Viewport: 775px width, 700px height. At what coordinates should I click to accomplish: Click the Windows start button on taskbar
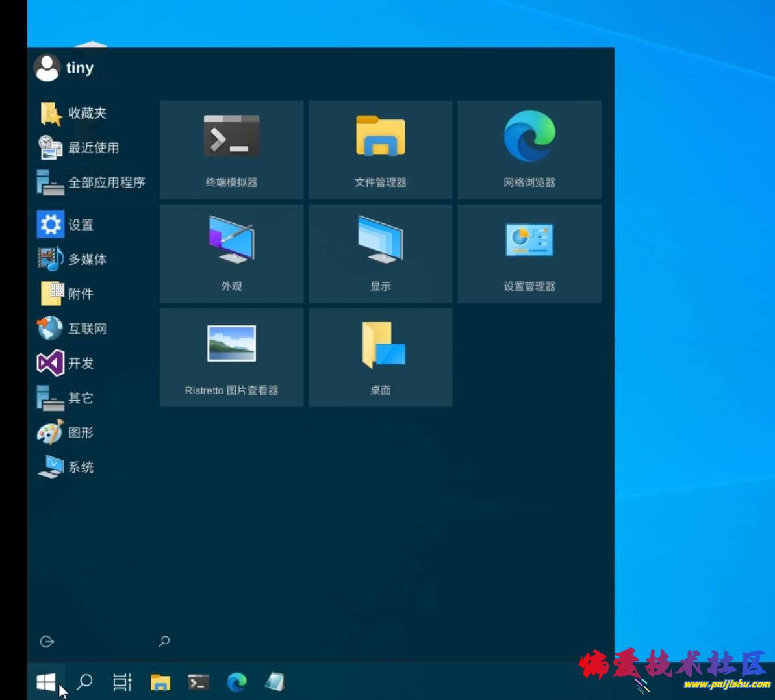pos(45,682)
